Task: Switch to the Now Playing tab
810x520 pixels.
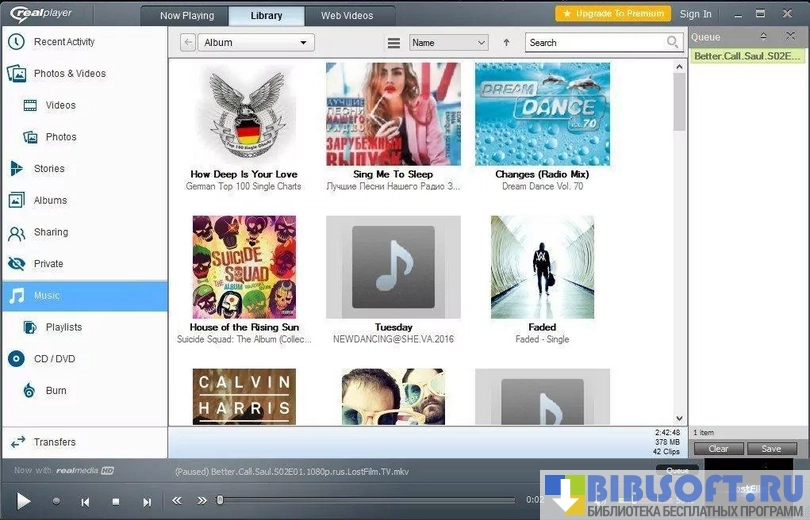Action: pyautogui.click(x=187, y=15)
